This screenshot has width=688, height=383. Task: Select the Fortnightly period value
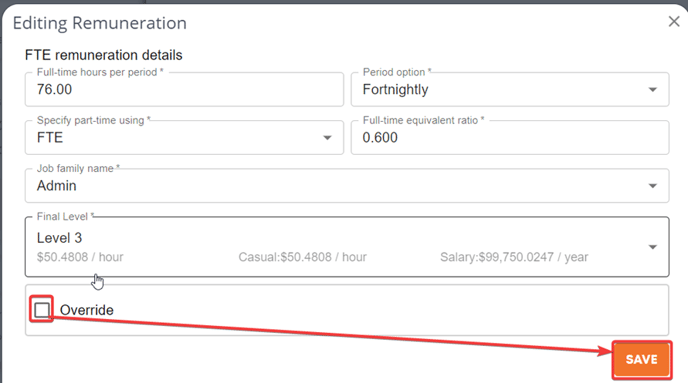tap(395, 89)
